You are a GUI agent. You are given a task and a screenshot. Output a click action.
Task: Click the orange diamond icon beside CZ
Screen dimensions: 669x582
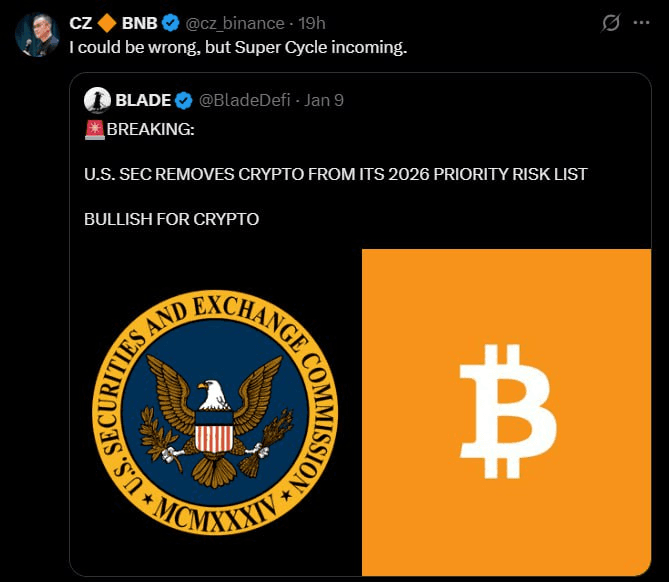pos(107,23)
